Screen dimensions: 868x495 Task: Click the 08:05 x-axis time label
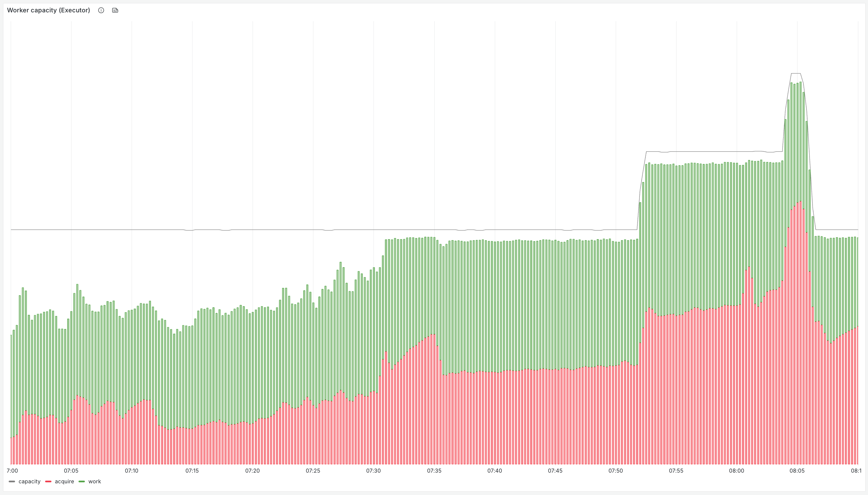tap(797, 471)
